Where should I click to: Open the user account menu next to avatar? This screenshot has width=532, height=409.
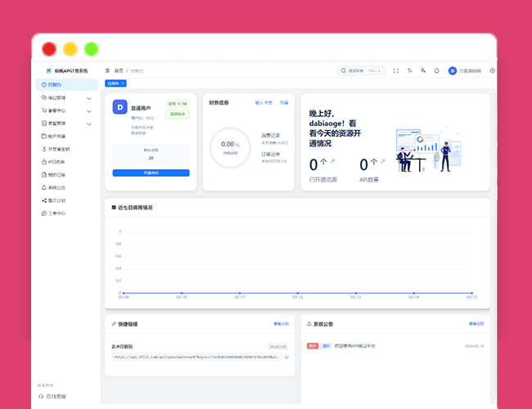pos(470,71)
